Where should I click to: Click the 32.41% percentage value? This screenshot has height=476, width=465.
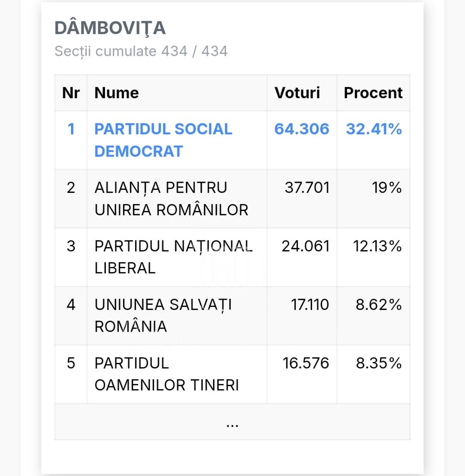click(x=374, y=129)
